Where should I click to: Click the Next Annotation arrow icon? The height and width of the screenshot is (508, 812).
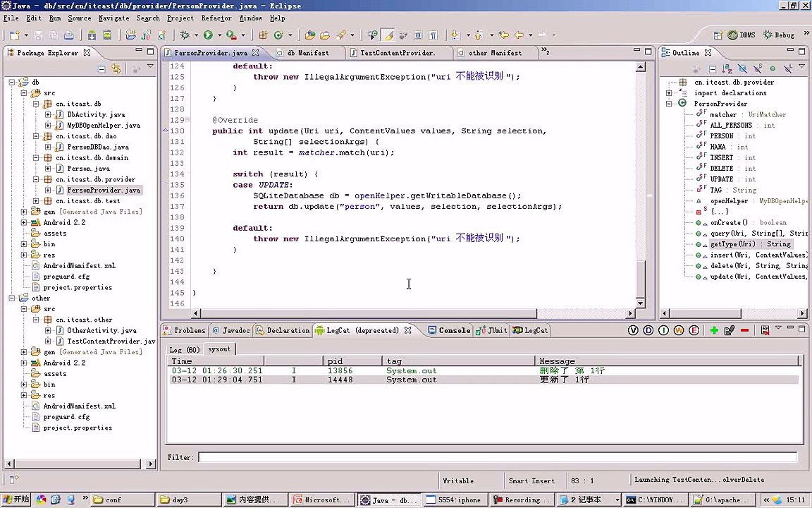pyautogui.click(x=455, y=35)
